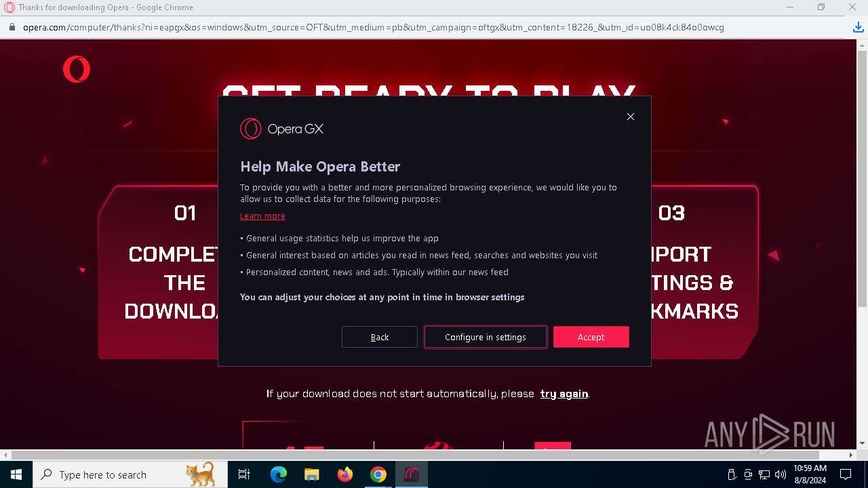868x488 pixels.
Task: Click Chrome window title bar Opera icon
Action: (x=9, y=7)
